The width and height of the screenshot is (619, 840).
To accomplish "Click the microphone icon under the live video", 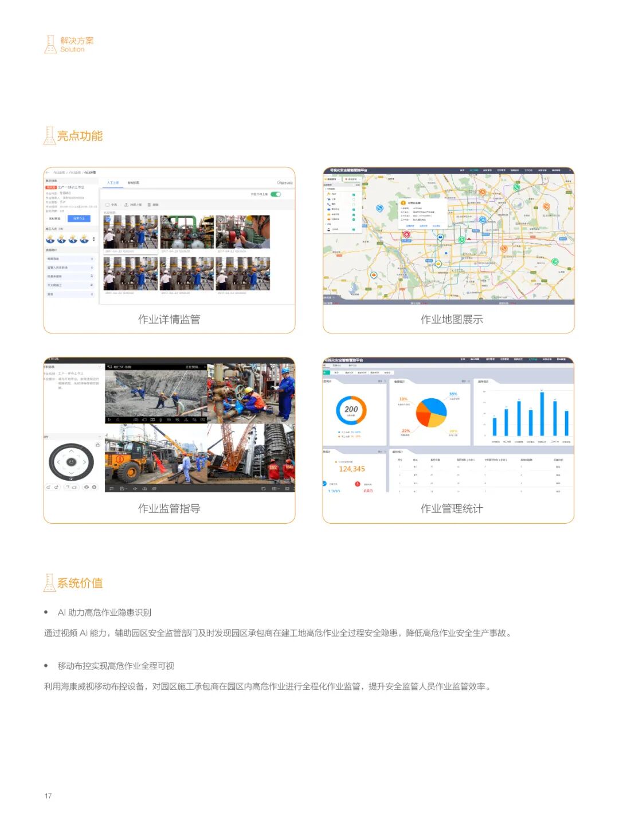I will pos(160,419).
